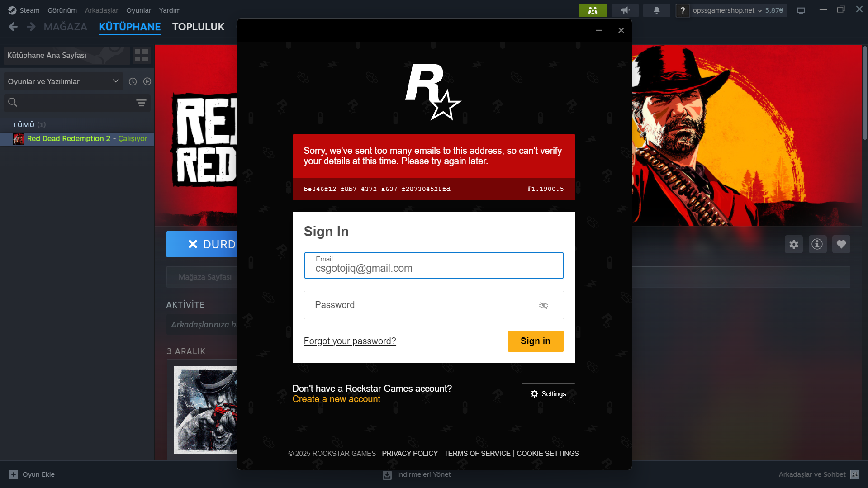Click Oyun Ekle to add a game
Viewport: 868px width, 488px height.
[x=38, y=474]
